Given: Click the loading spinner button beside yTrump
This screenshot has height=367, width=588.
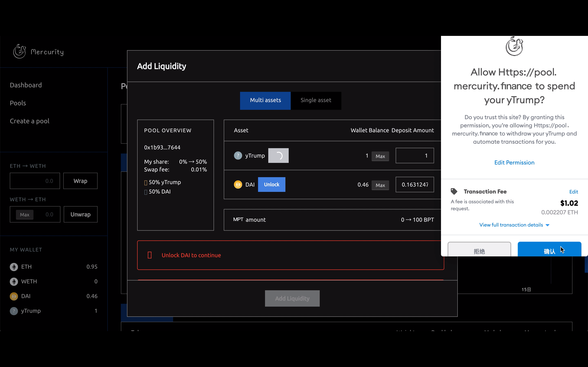Looking at the screenshot, I should 278,155.
